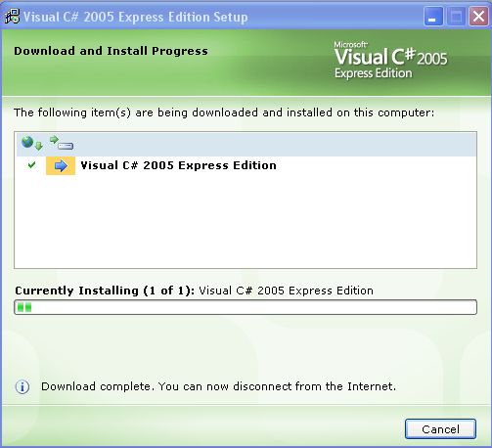Click the list header row
The width and height of the screenshot is (492, 448).
tap(246, 144)
